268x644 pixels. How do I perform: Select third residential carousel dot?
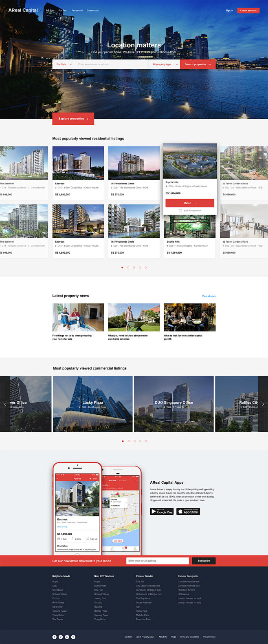coord(134,268)
